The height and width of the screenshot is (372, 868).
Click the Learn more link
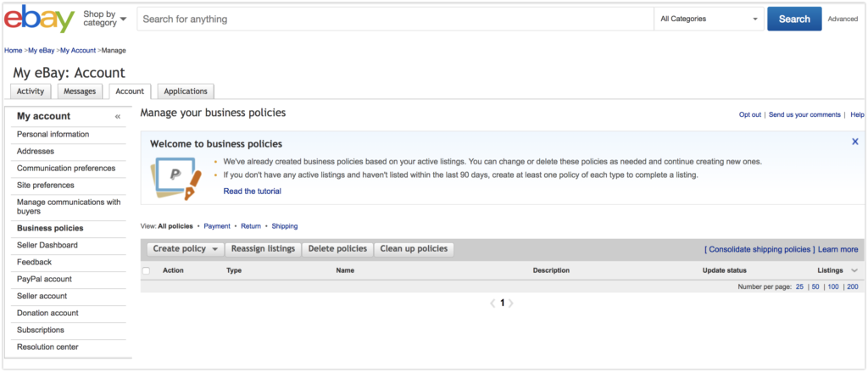(x=838, y=250)
